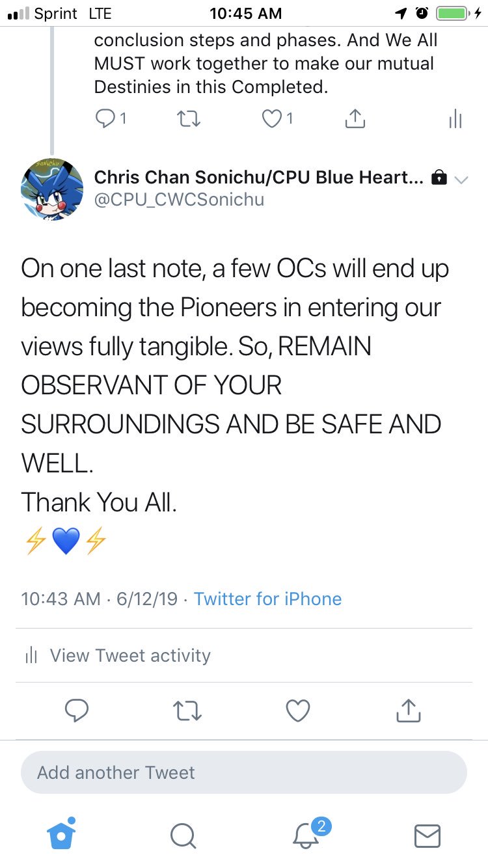Open the Notifications tab

coord(305,835)
